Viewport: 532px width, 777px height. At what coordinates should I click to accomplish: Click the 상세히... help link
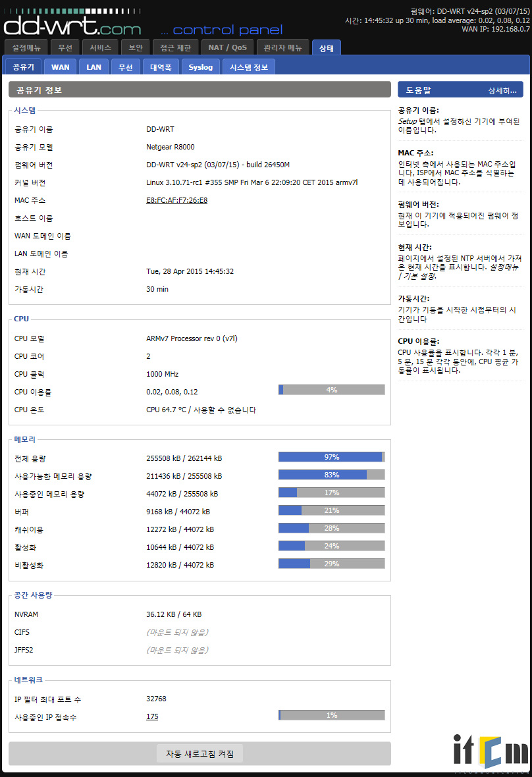pos(502,90)
